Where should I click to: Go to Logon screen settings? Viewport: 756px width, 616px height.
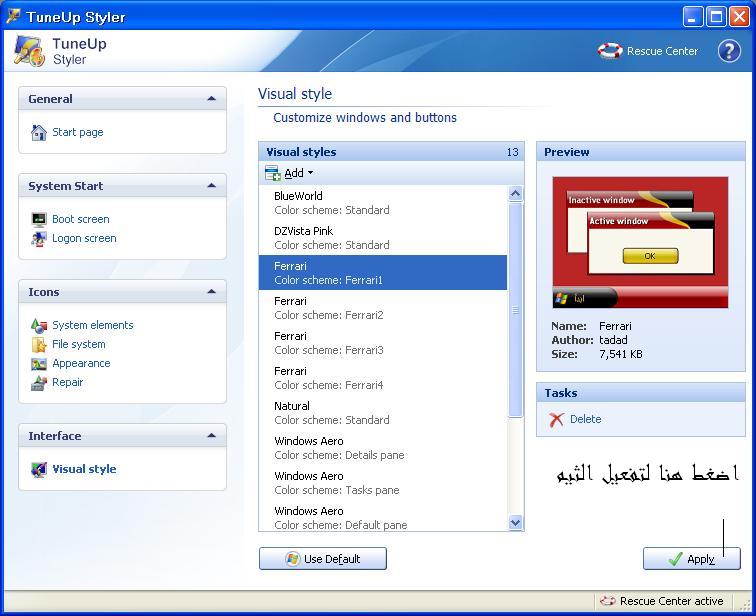[x=84, y=239]
